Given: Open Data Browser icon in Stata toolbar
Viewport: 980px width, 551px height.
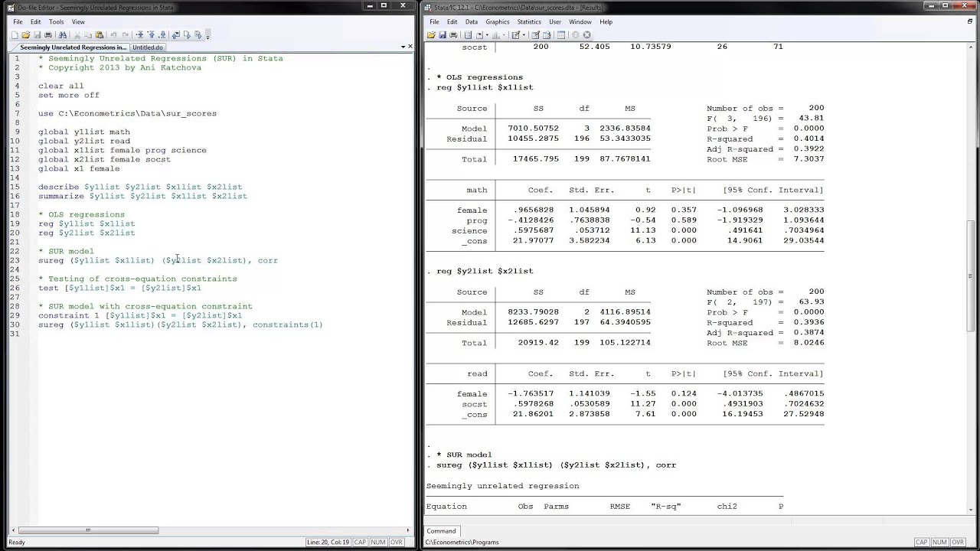Looking at the screenshot, I should pos(547,34).
